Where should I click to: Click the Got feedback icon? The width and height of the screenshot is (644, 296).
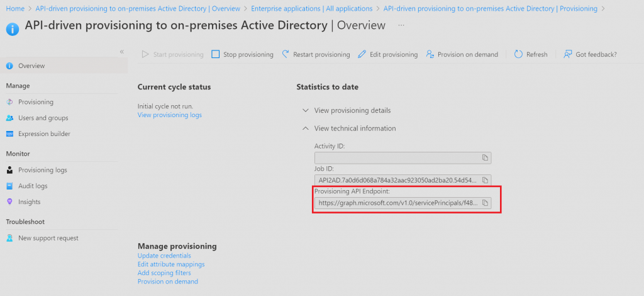(x=568, y=54)
